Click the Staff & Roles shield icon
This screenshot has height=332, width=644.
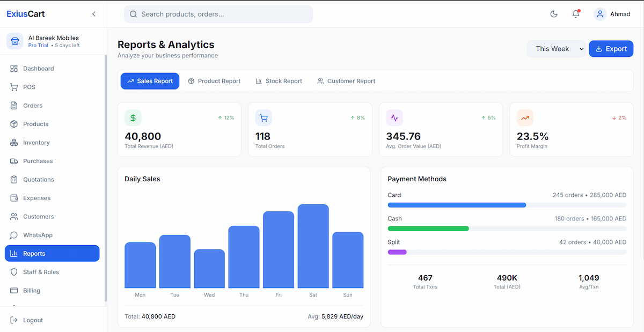14,272
